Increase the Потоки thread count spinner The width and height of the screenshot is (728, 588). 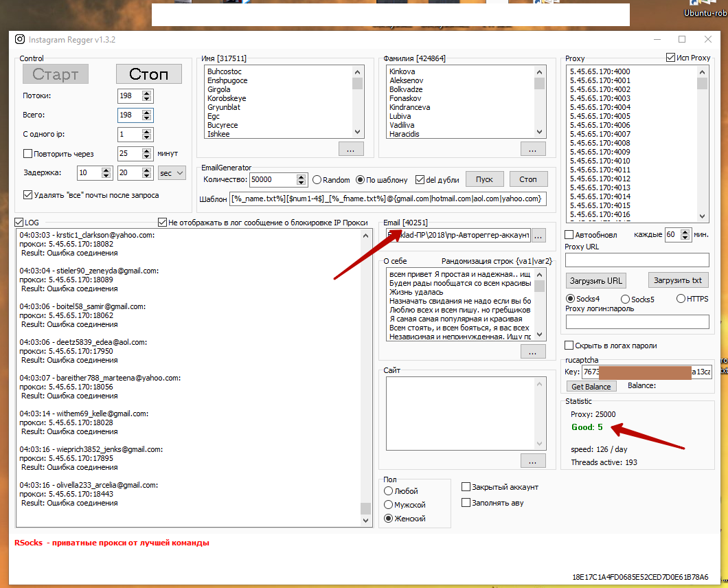coord(146,93)
